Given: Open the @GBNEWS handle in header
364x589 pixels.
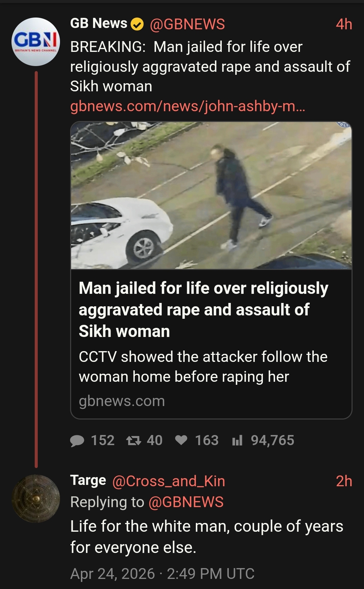Looking at the screenshot, I should [187, 24].
